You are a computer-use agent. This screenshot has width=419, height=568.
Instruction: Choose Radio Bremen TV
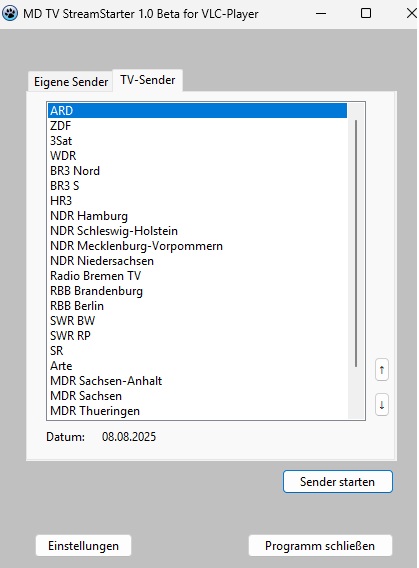(197, 276)
